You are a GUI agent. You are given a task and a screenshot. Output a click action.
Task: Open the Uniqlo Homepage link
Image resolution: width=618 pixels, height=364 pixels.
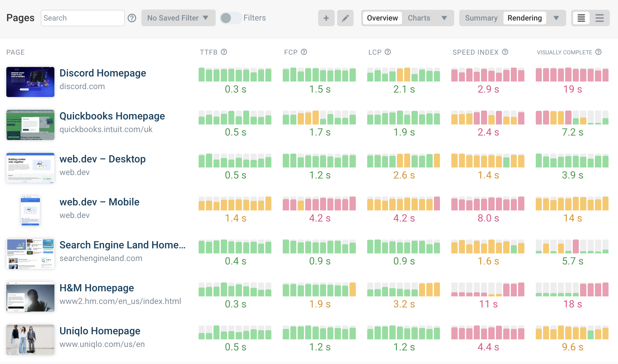pos(100,331)
